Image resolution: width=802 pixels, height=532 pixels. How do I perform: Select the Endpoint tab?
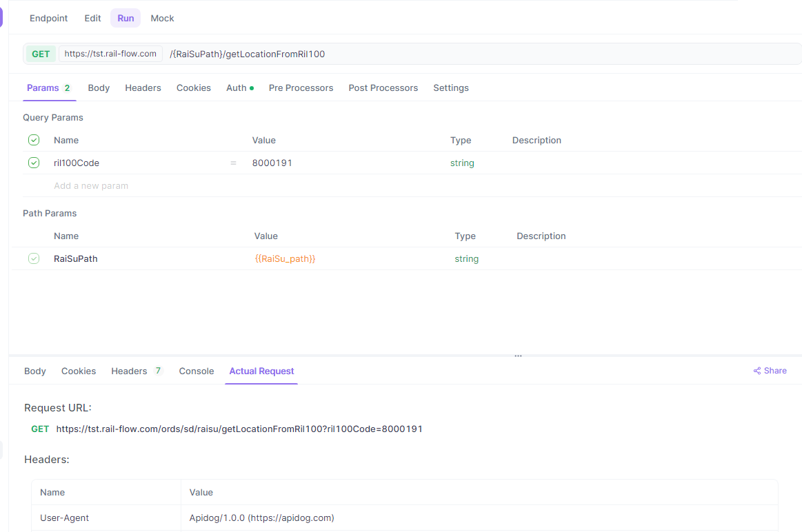tap(48, 19)
